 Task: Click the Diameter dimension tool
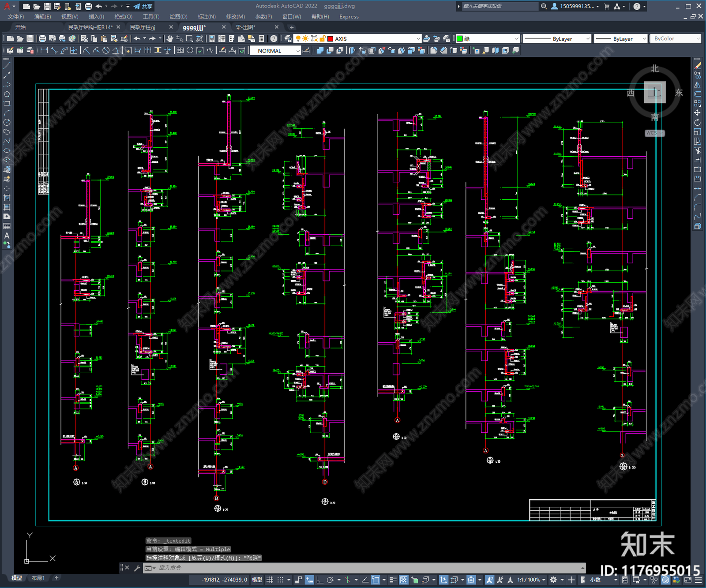point(106,50)
